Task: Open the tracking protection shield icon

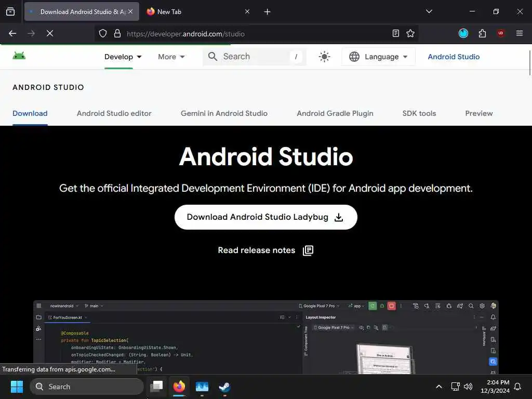Action: [103, 33]
